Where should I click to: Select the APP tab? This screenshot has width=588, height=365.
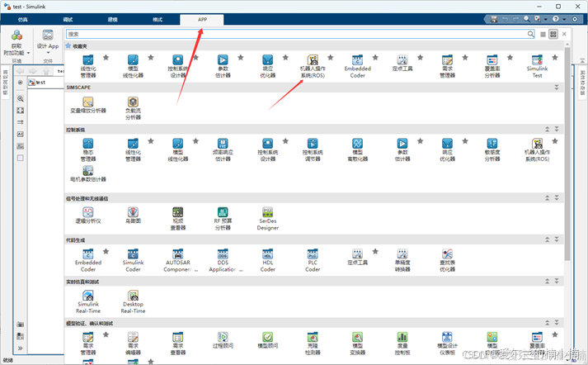tap(202, 20)
